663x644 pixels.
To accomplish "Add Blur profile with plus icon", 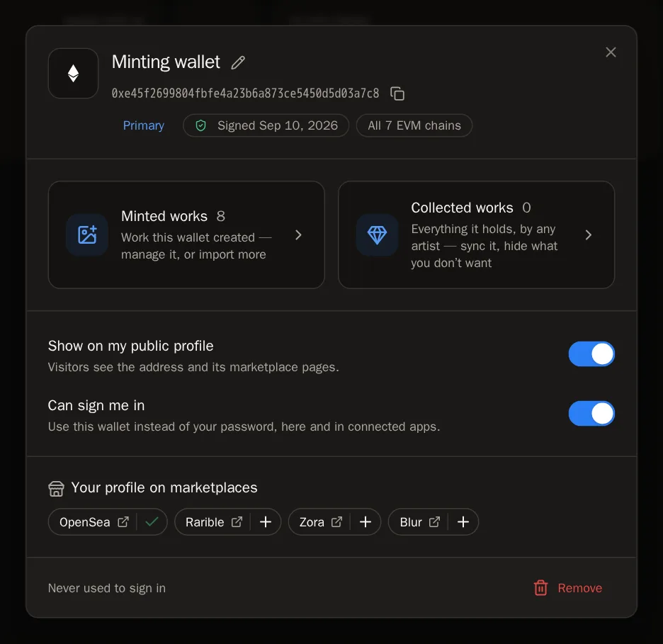I will [463, 522].
